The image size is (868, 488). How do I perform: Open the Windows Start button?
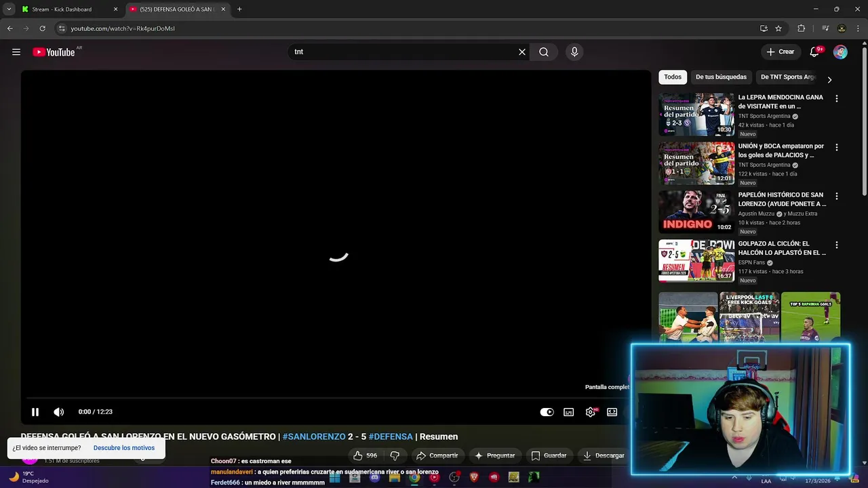coord(335,477)
